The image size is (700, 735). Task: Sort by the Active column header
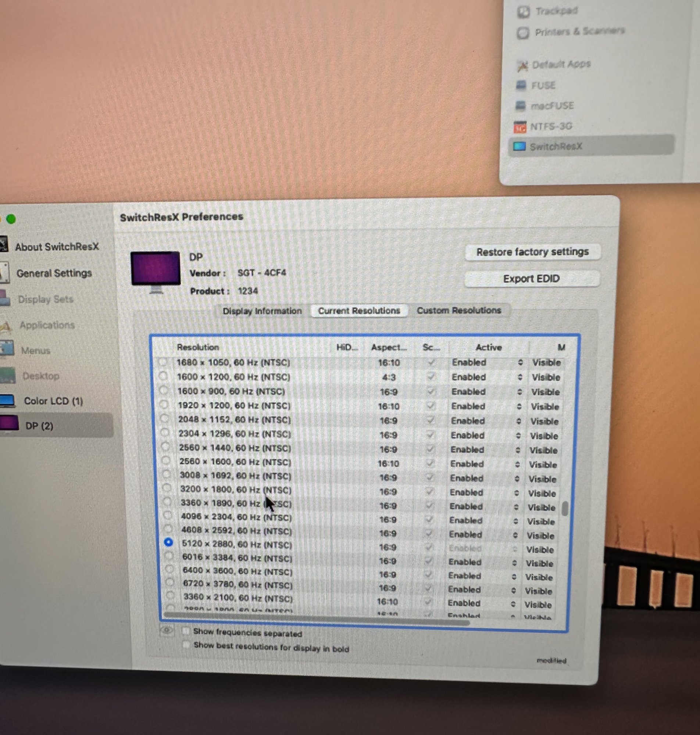(x=489, y=348)
